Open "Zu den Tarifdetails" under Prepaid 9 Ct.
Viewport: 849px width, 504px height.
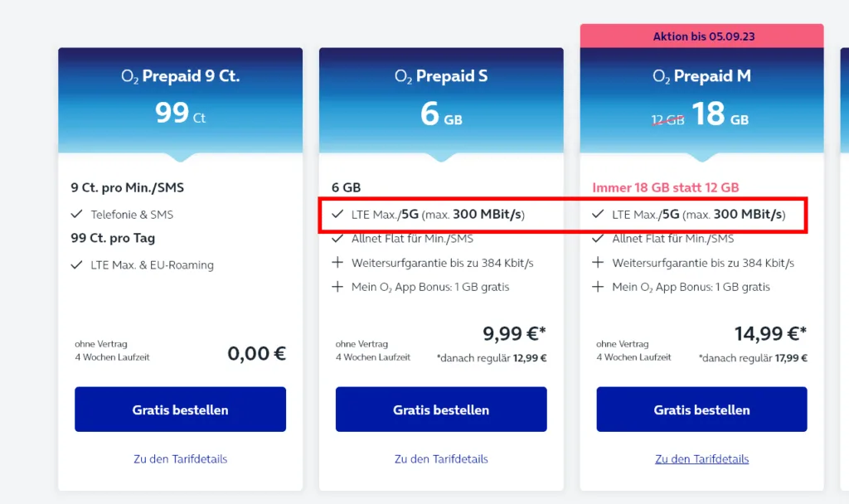point(180,458)
